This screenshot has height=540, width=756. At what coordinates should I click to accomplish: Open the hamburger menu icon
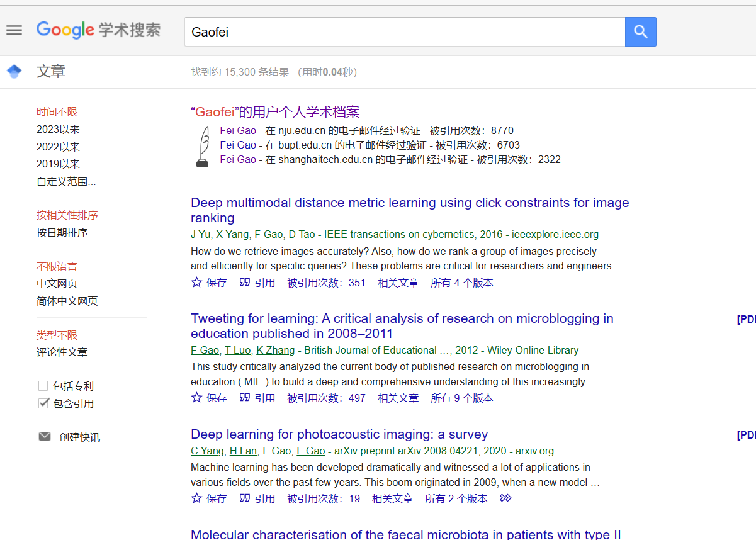click(x=14, y=30)
